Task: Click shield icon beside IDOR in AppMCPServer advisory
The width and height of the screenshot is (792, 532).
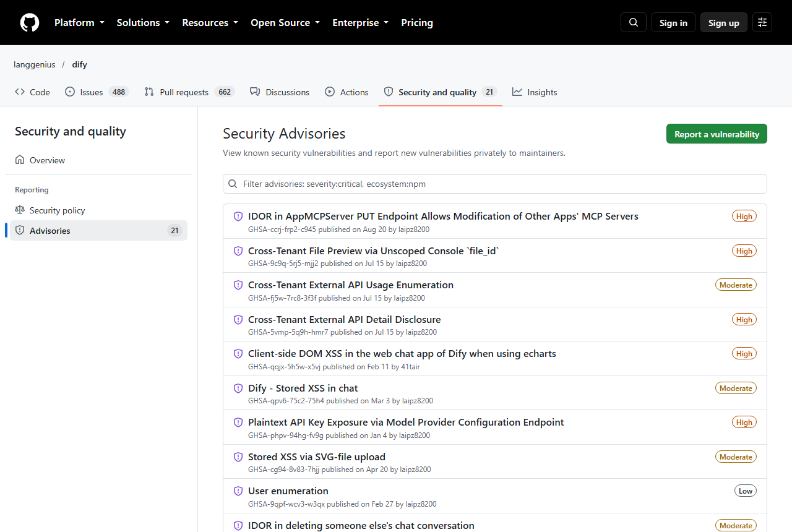Action: pyautogui.click(x=238, y=217)
